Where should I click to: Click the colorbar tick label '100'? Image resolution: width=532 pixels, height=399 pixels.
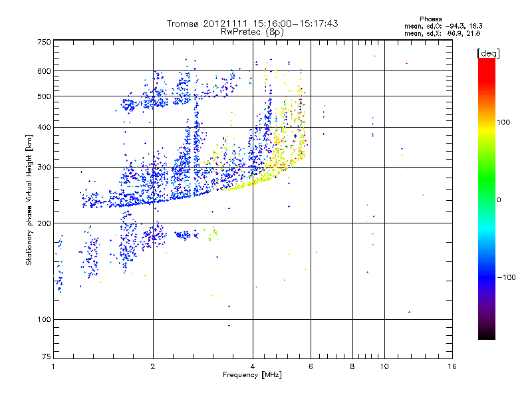pyautogui.click(x=503, y=122)
